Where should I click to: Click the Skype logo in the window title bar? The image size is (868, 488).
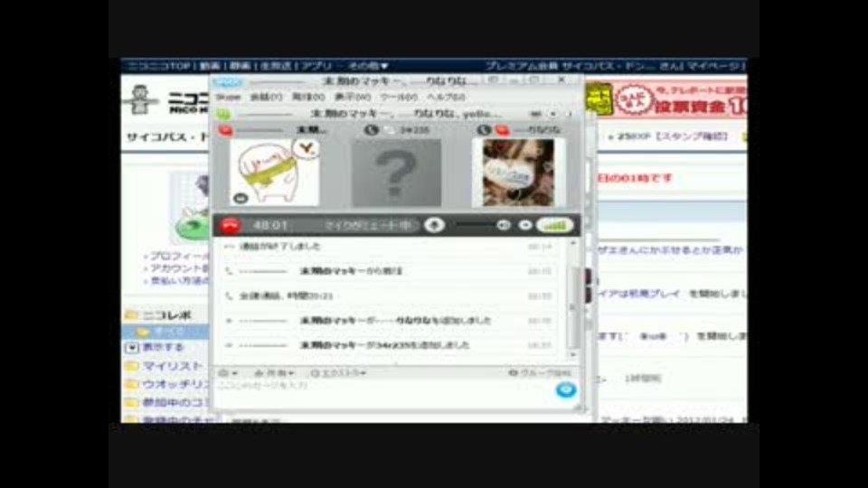pyautogui.click(x=228, y=82)
